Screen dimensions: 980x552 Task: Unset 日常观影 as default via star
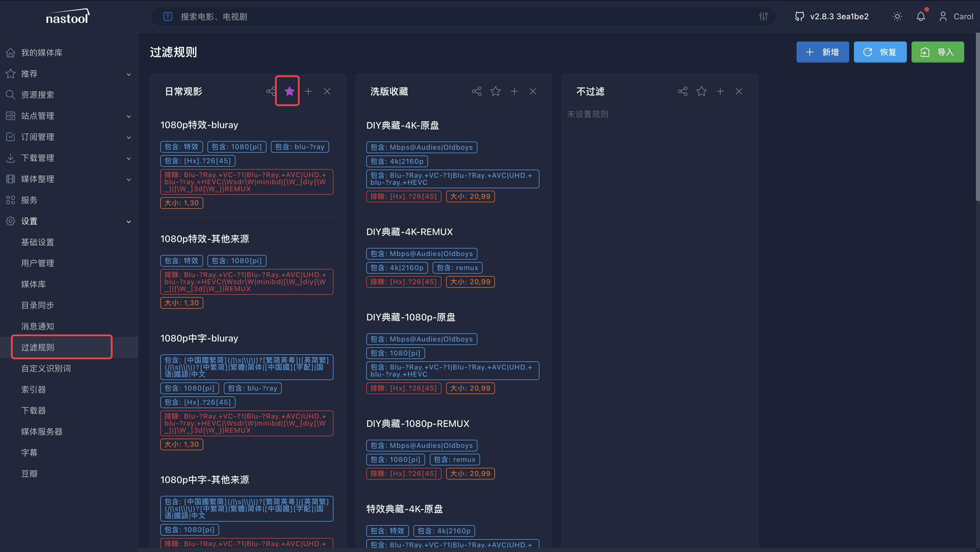pos(289,91)
